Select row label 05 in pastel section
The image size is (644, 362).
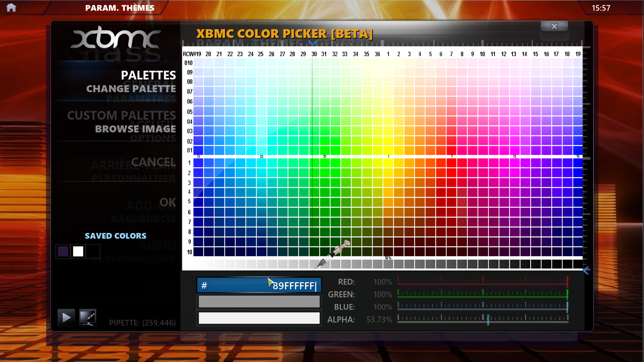190,112
